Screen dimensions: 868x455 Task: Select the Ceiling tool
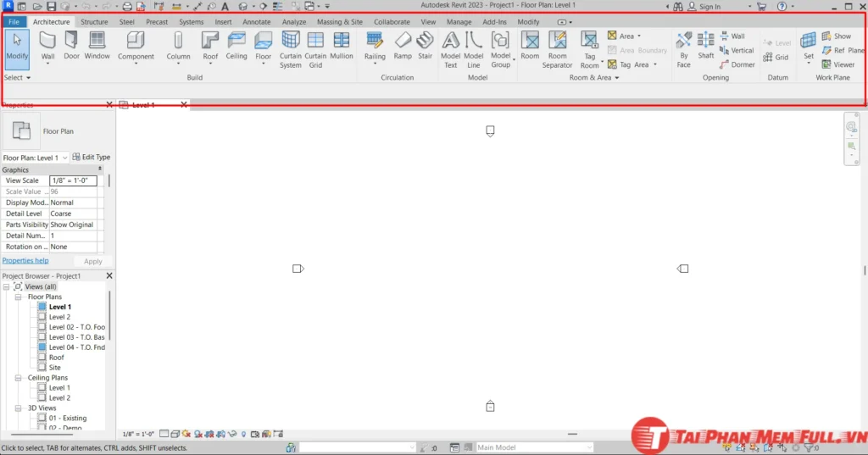(236, 46)
